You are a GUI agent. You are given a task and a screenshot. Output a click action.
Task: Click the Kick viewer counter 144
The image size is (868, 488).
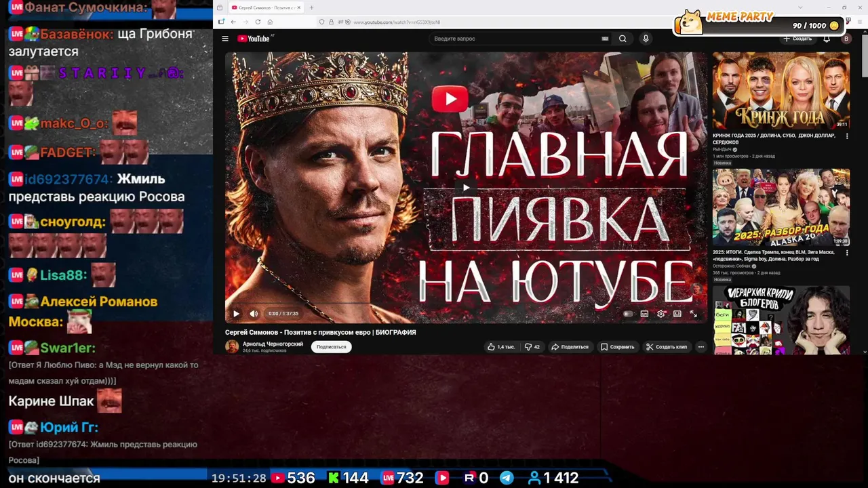(348, 478)
